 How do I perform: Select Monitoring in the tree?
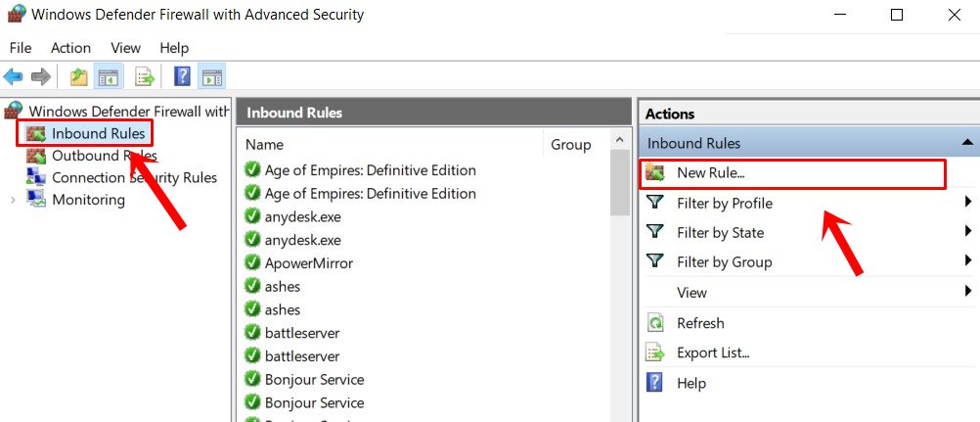pyautogui.click(x=88, y=200)
